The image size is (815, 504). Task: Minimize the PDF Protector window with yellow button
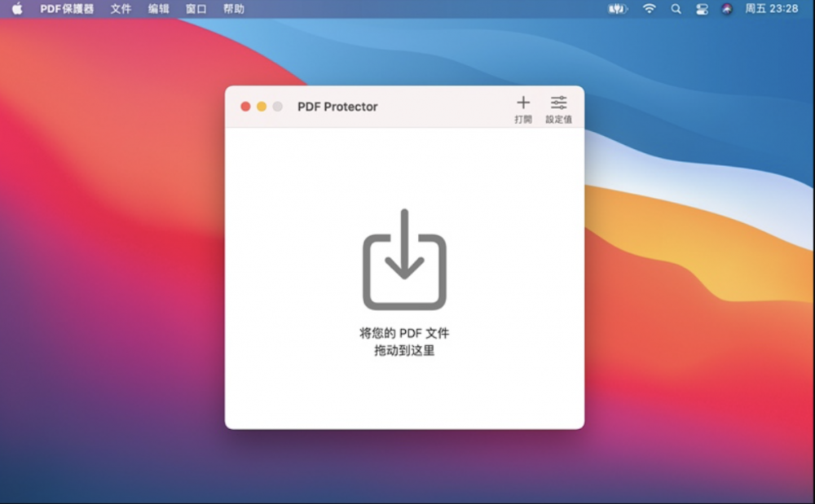click(262, 107)
